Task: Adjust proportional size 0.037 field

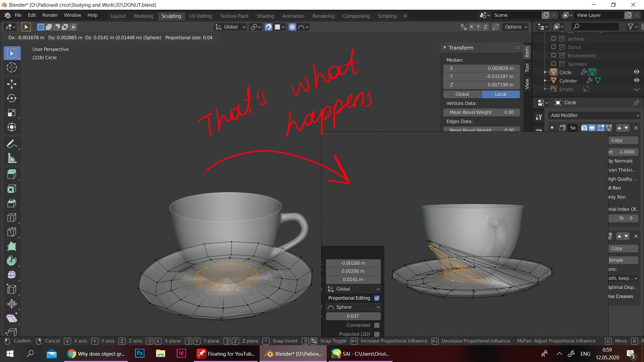Action: pyautogui.click(x=353, y=316)
